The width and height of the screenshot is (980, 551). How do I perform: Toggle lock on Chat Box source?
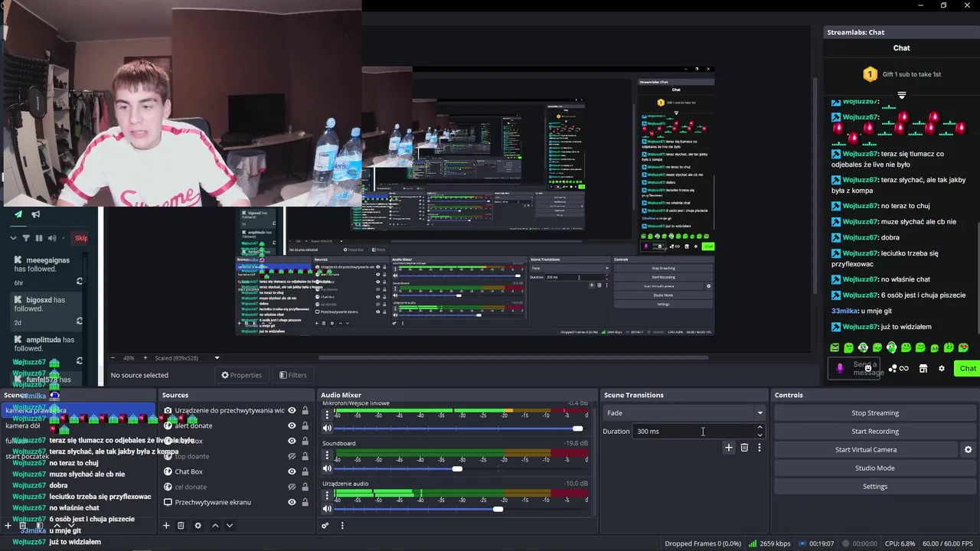click(x=305, y=471)
